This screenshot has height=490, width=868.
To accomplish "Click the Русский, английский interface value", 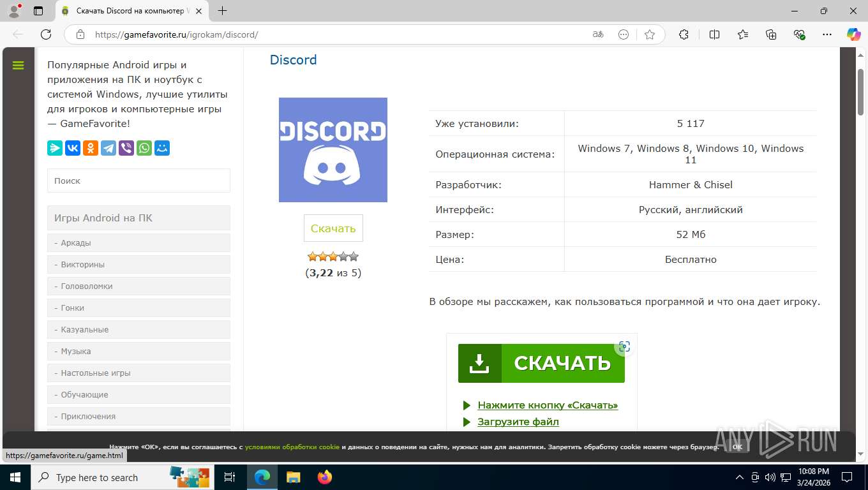I will pos(691,210).
